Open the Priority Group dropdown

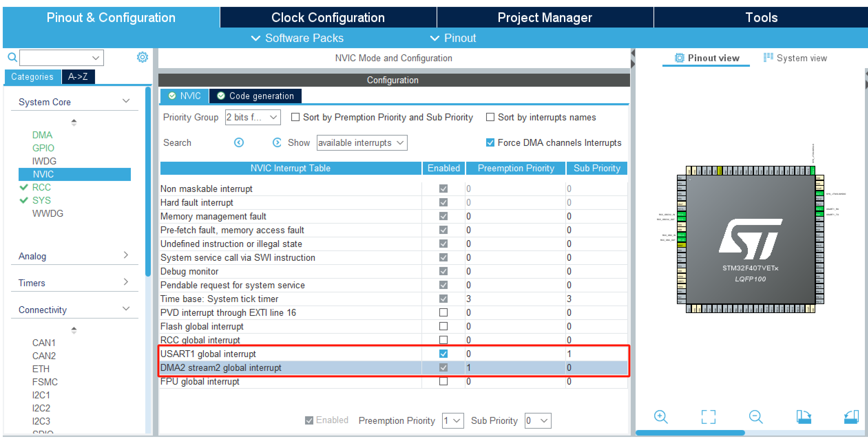253,117
